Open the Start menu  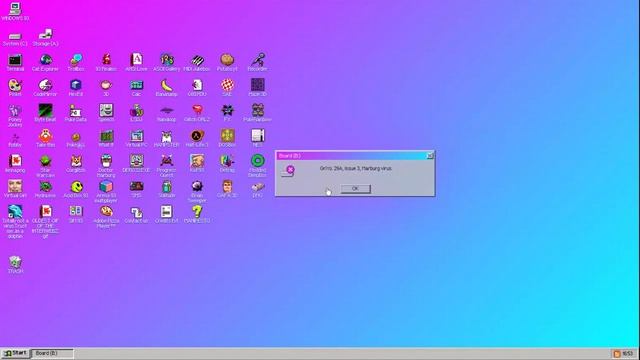coord(15,353)
